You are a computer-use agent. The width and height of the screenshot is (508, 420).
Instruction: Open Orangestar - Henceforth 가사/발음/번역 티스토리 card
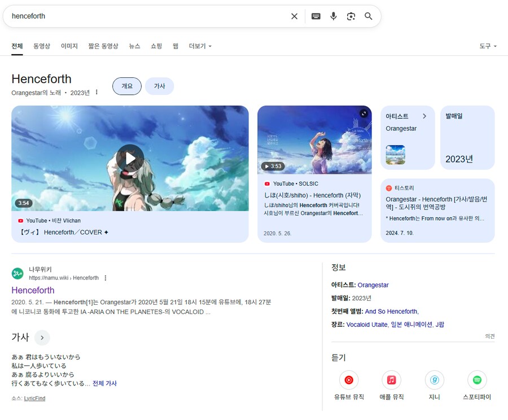437,211
